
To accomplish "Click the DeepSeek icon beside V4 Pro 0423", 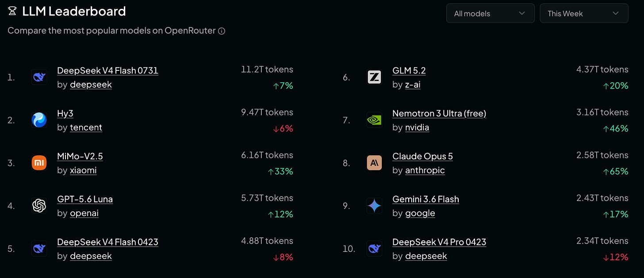I will click(374, 249).
